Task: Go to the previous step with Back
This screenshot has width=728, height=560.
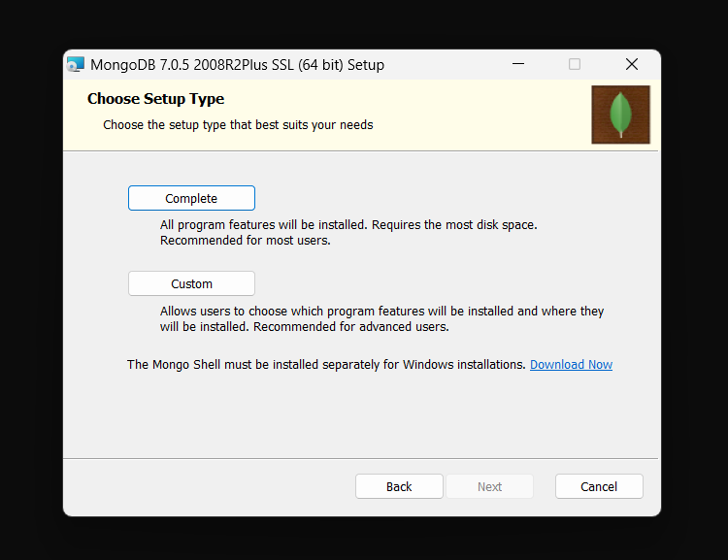Action: pos(399,486)
